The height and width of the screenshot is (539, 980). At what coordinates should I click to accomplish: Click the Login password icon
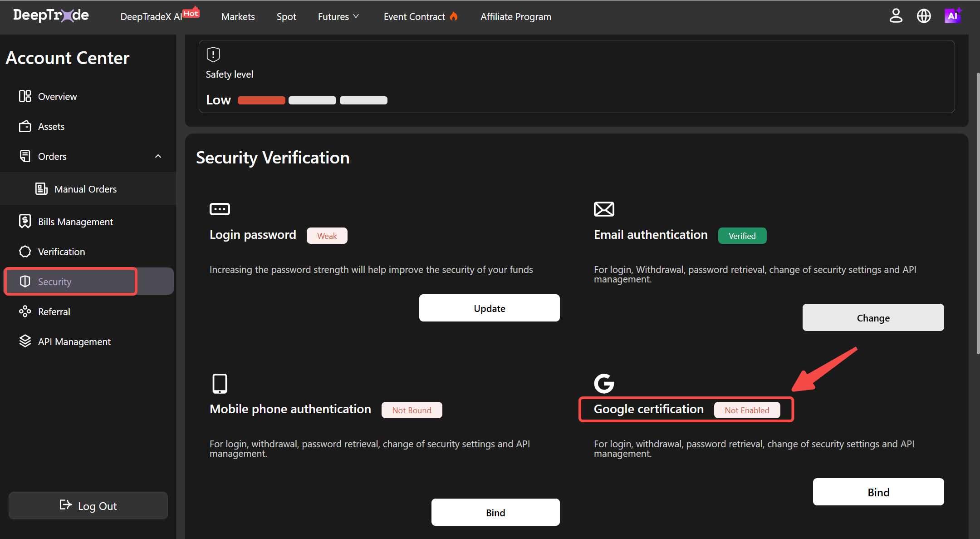220,209
